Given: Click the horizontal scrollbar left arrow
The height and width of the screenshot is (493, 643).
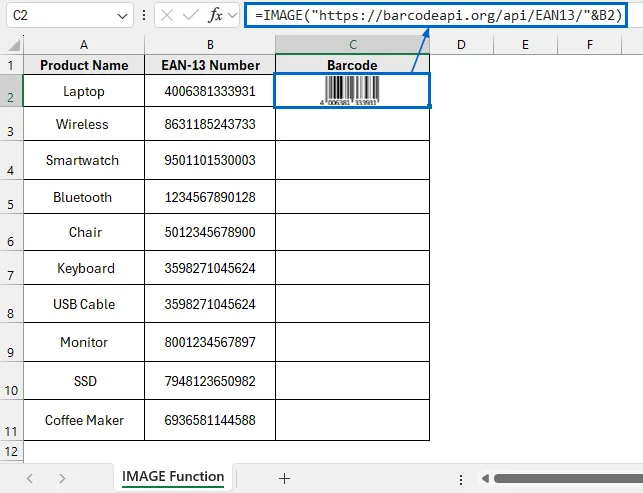Looking at the screenshot, I should click(486, 478).
